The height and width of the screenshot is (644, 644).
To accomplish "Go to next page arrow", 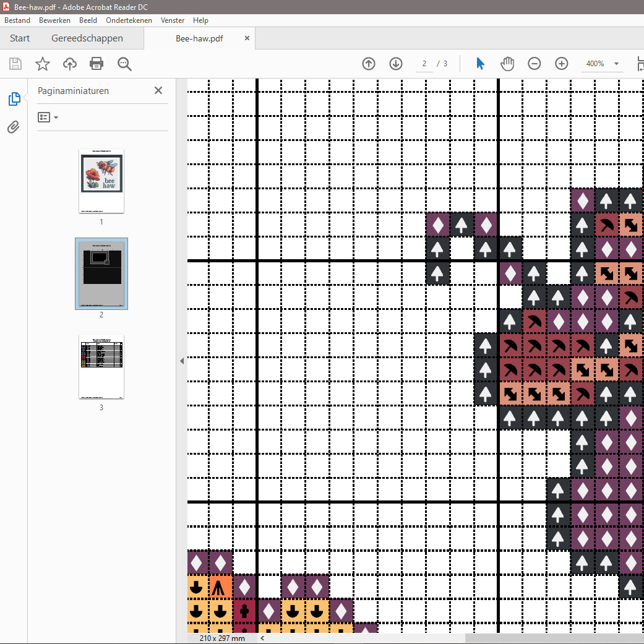I will click(x=396, y=64).
